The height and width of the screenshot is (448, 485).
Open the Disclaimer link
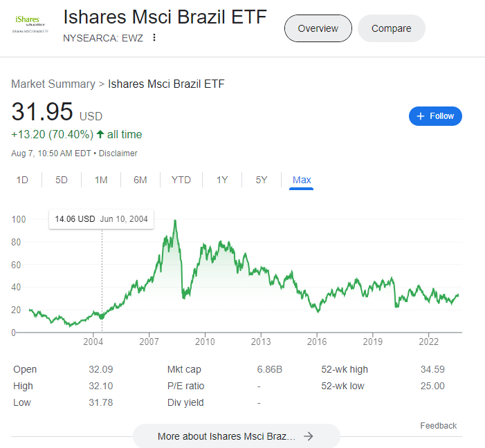click(118, 153)
